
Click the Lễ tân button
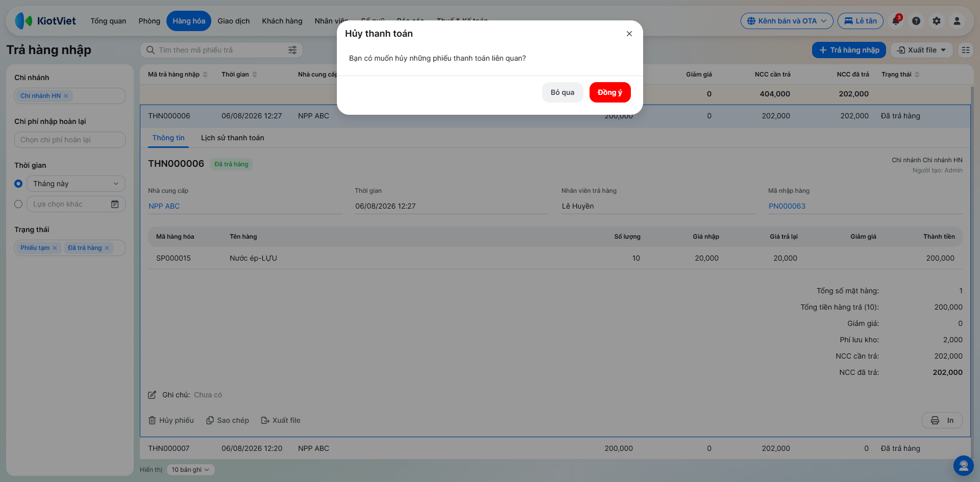(861, 21)
